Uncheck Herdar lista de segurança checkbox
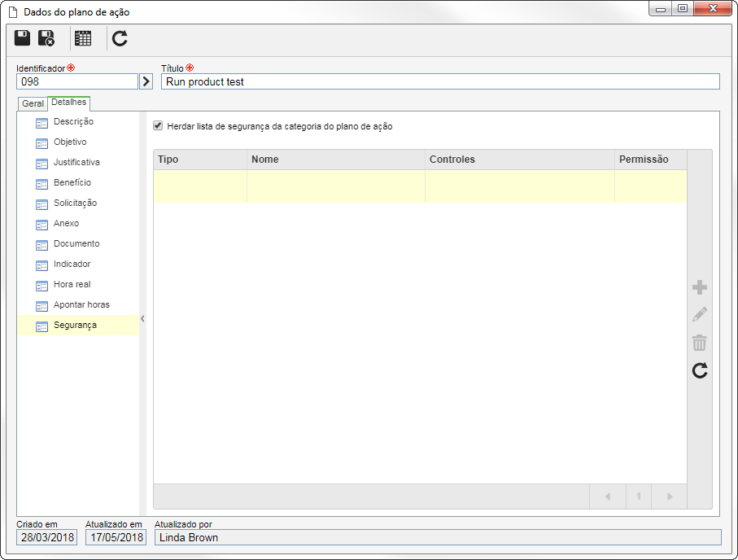The image size is (738, 560). [x=158, y=125]
